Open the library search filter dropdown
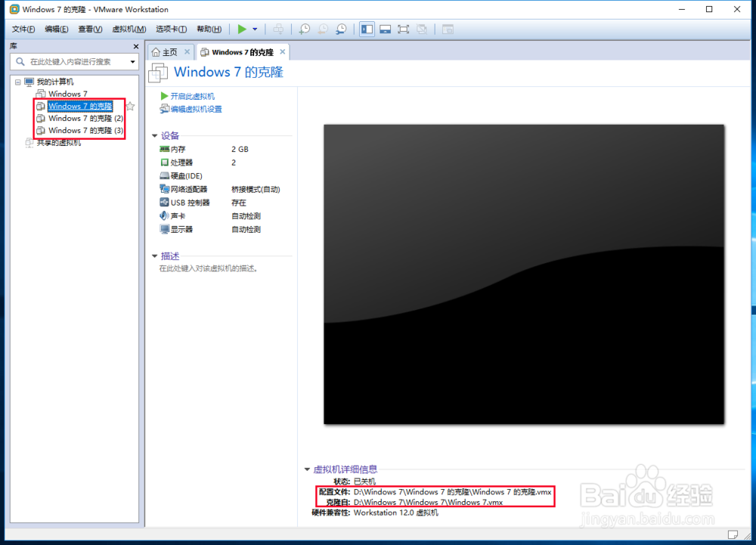 (132, 62)
